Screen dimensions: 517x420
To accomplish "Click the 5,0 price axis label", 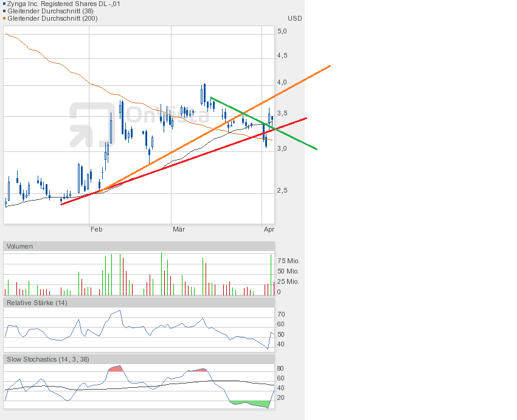I will click(x=282, y=31).
